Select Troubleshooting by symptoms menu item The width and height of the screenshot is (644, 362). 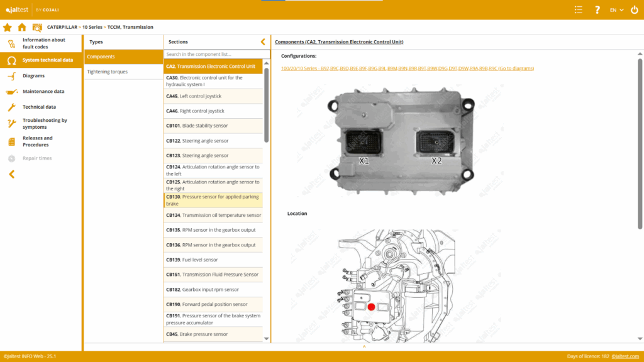pyautogui.click(x=45, y=123)
